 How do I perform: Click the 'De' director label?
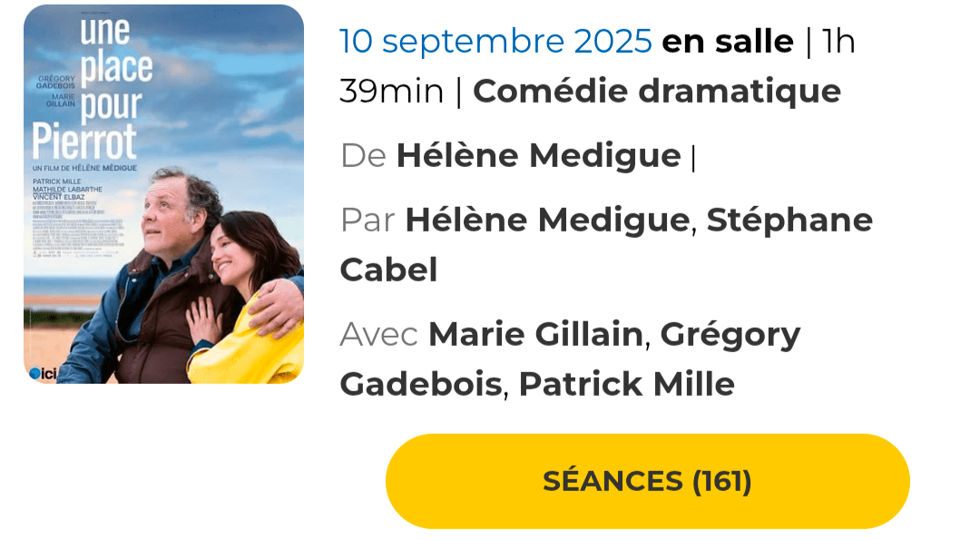[x=363, y=156]
